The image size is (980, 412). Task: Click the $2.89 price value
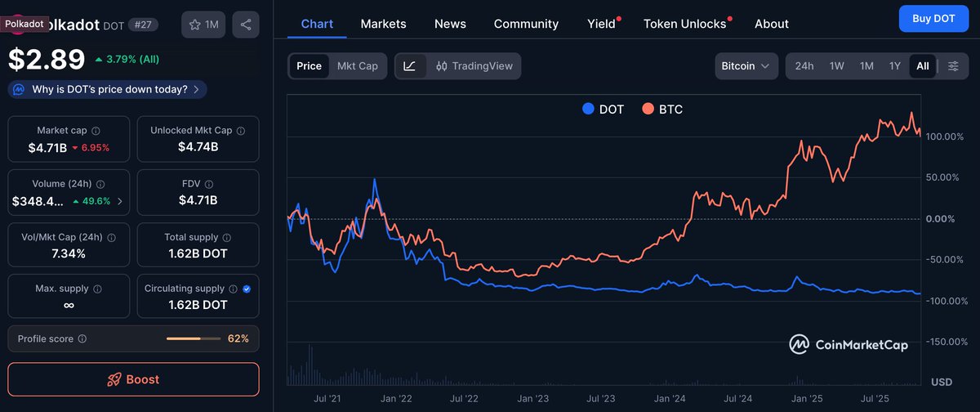pos(47,60)
